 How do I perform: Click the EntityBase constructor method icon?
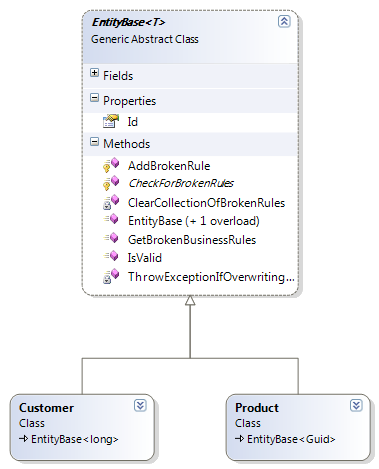(111, 220)
